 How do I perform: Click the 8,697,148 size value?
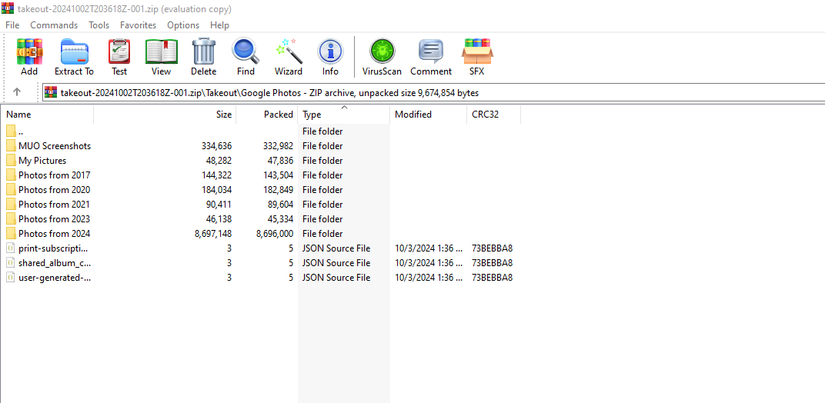click(x=213, y=234)
